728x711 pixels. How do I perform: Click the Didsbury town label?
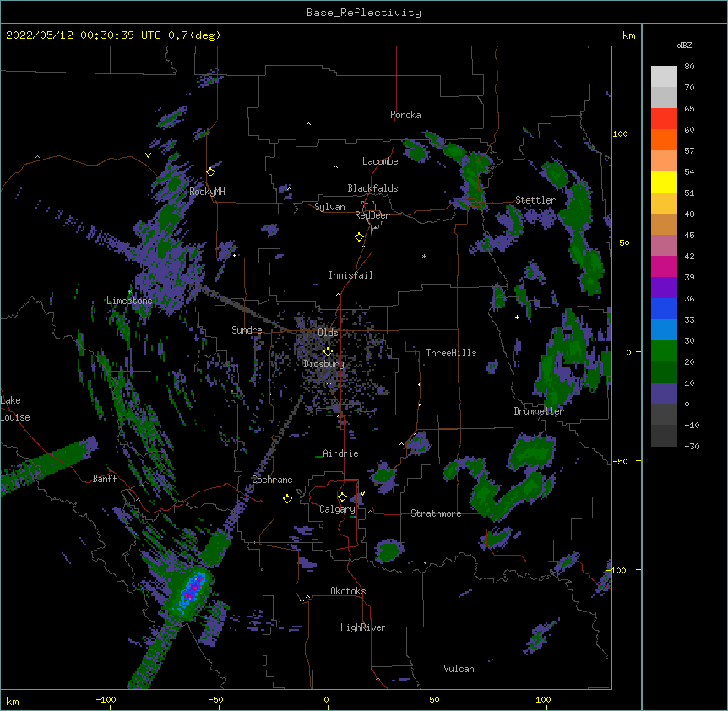[x=323, y=364]
